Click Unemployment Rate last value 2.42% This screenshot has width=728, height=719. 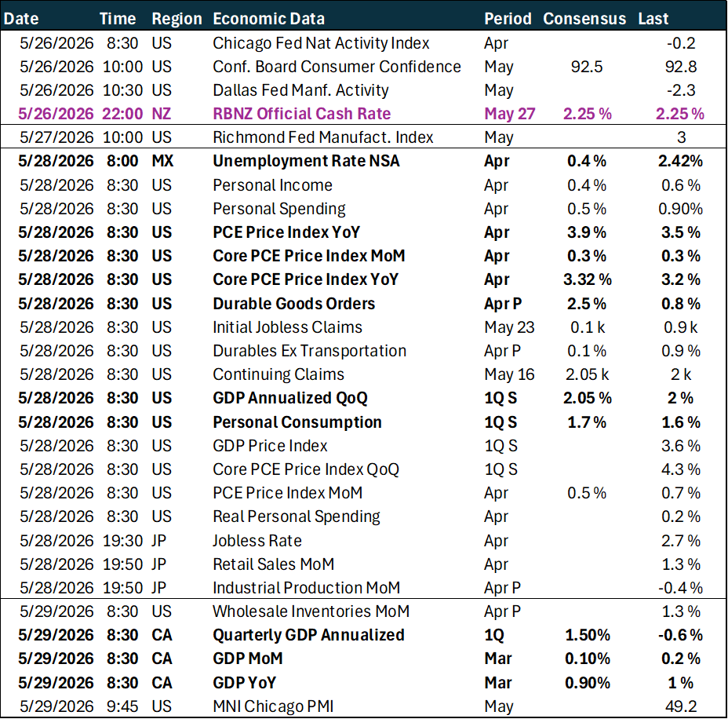point(680,161)
